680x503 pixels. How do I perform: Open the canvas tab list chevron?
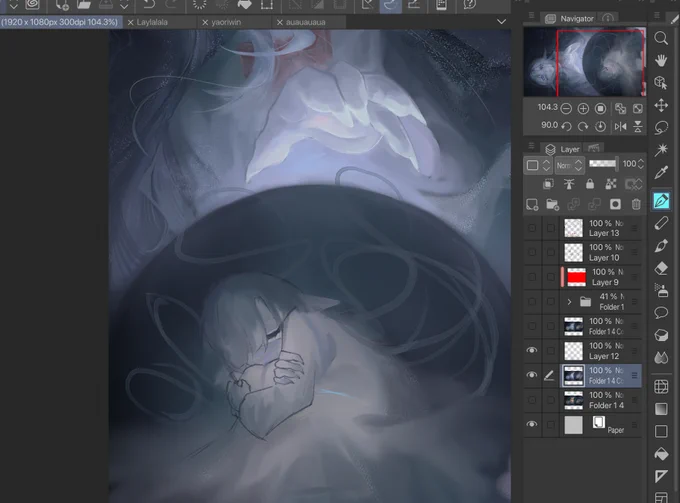coord(501,22)
